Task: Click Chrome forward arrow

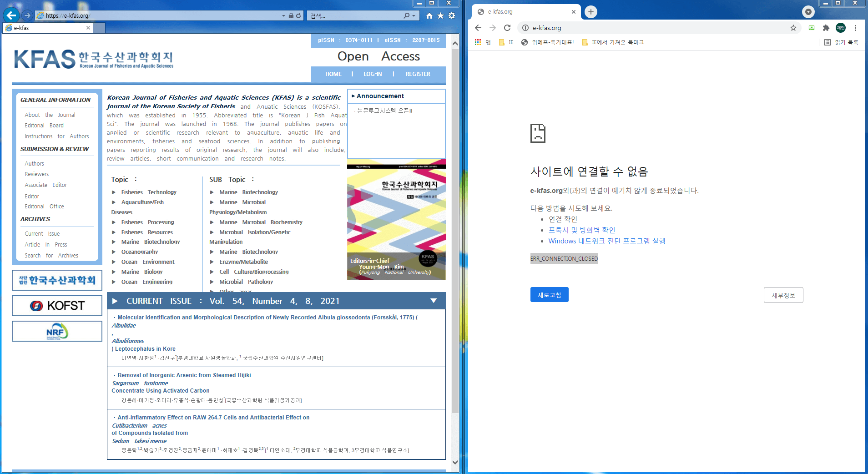Action: point(493,28)
